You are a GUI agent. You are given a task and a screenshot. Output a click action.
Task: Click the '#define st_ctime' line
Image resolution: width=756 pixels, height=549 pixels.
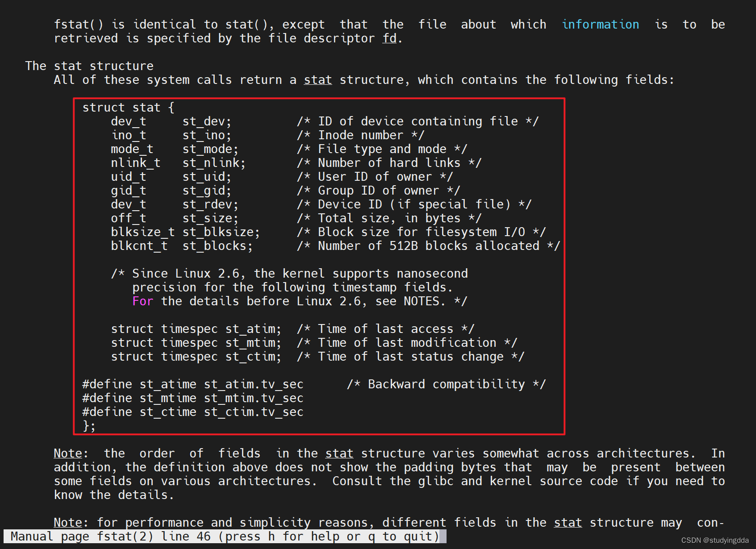pyautogui.click(x=193, y=412)
